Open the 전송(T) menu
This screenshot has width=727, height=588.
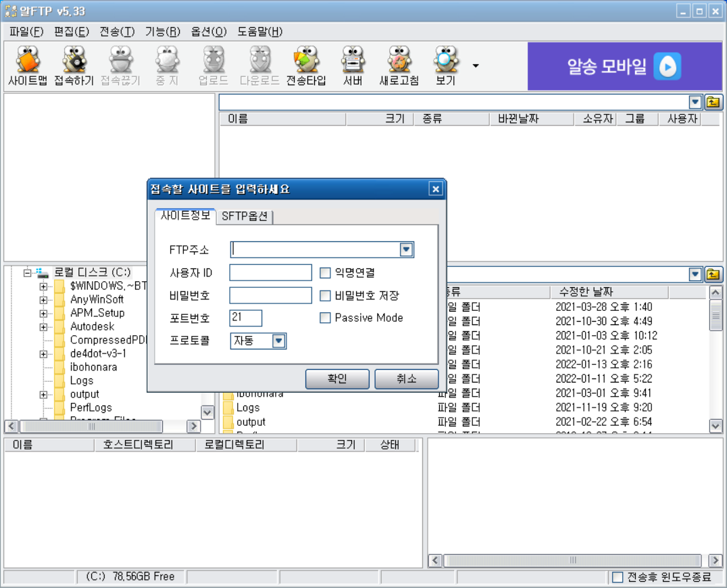point(117,32)
